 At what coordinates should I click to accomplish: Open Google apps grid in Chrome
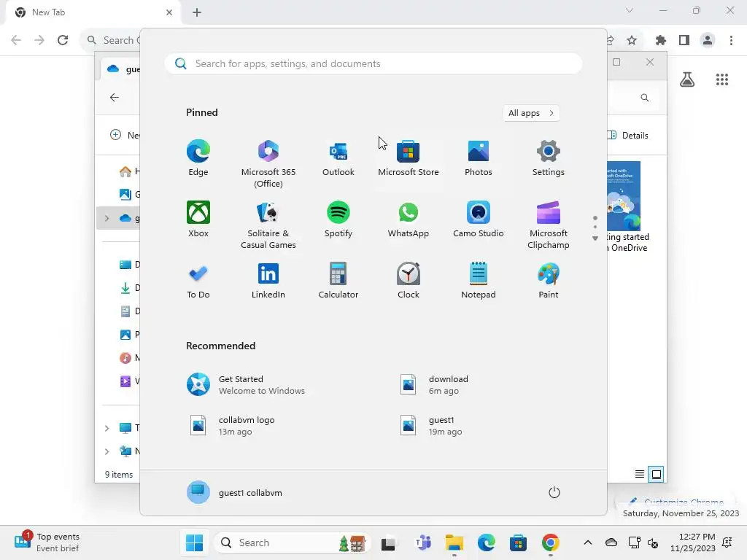[722, 79]
